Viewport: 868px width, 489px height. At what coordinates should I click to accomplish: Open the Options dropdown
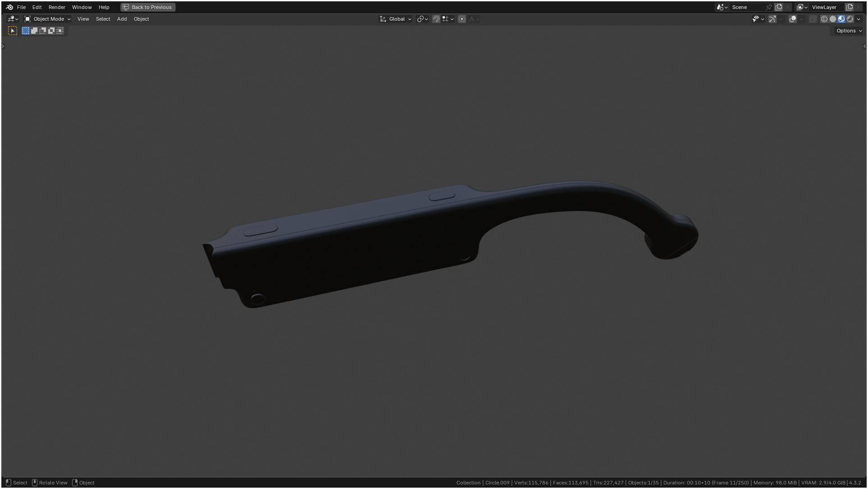(849, 31)
